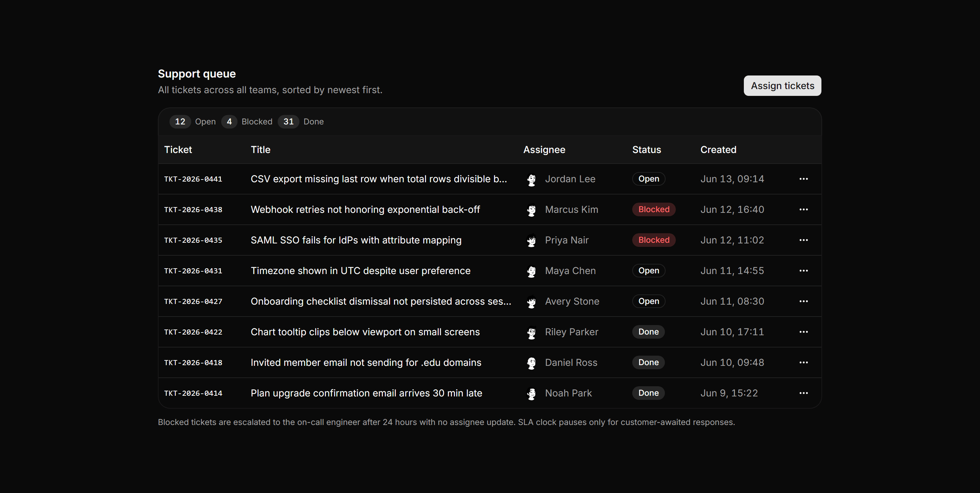The height and width of the screenshot is (493, 980).
Task: Click assignee name Riley Parker
Action: pos(572,332)
